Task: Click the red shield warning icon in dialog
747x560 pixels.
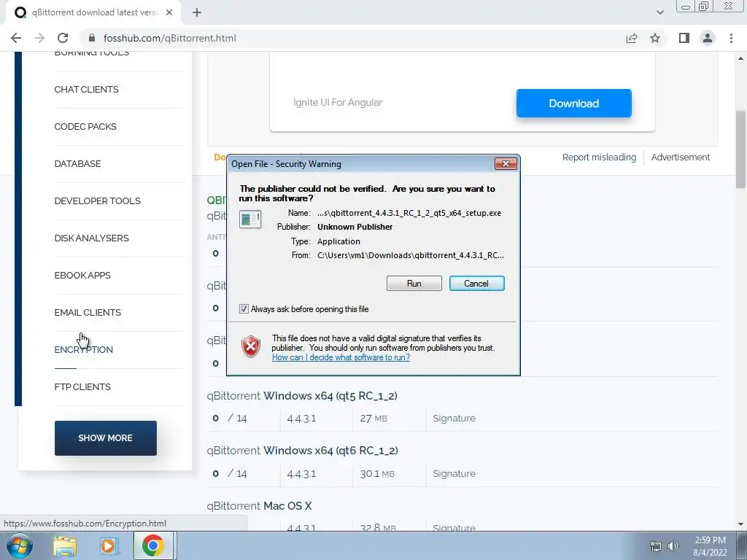Action: [251, 346]
